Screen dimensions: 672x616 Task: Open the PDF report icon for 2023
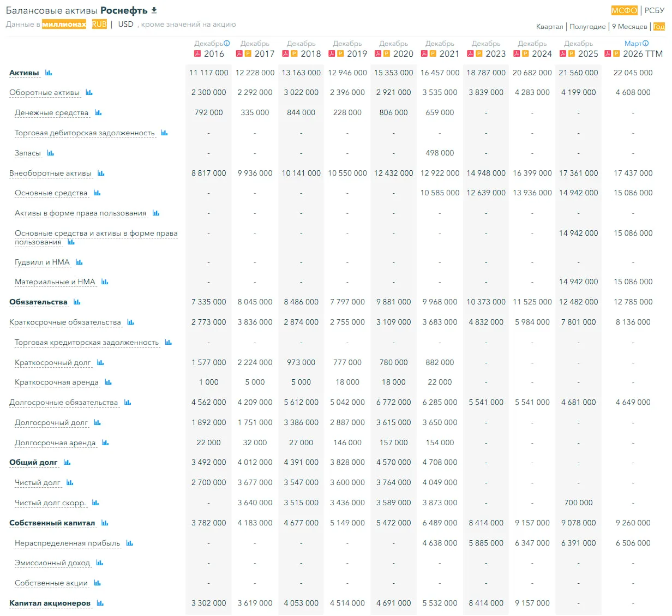pos(470,54)
